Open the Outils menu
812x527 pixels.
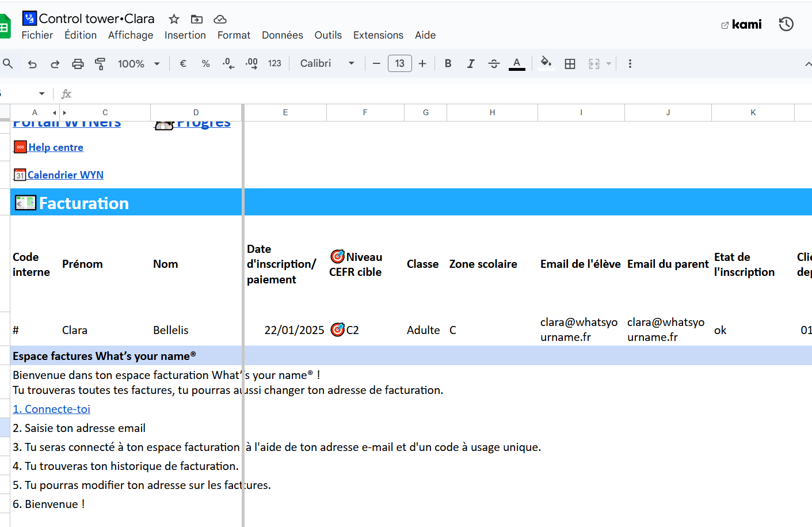(x=328, y=35)
